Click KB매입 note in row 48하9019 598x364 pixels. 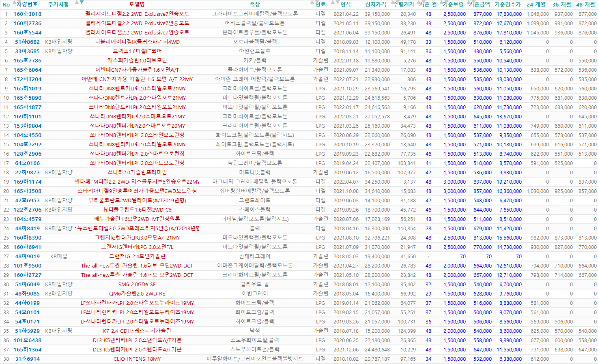click(59, 256)
